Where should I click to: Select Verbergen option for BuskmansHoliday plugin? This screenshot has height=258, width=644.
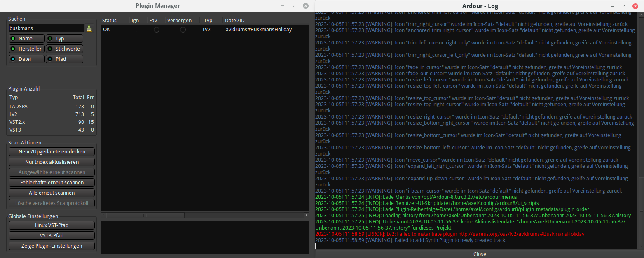[183, 30]
